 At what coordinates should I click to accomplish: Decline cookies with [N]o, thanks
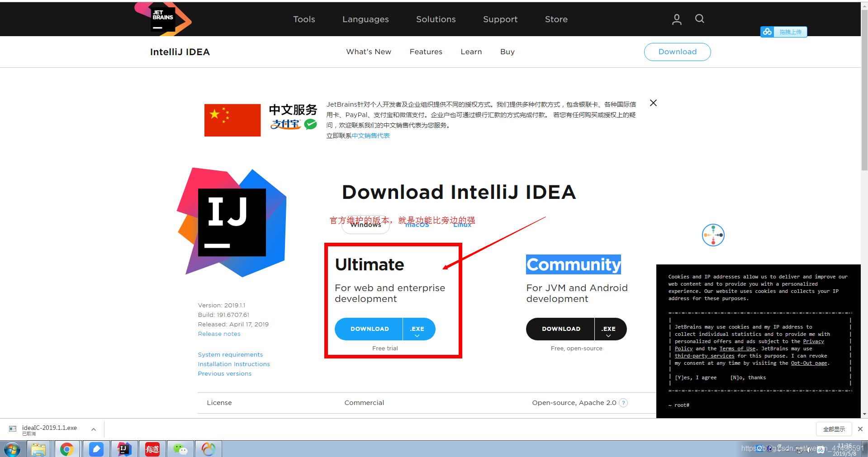click(x=748, y=377)
